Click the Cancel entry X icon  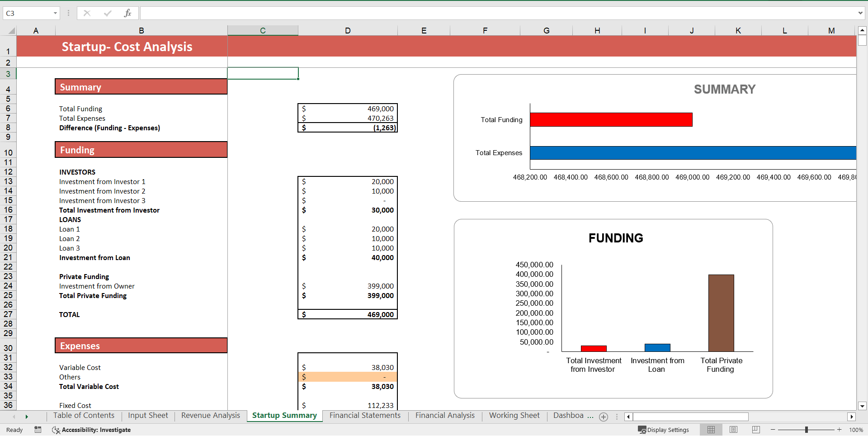[87, 13]
